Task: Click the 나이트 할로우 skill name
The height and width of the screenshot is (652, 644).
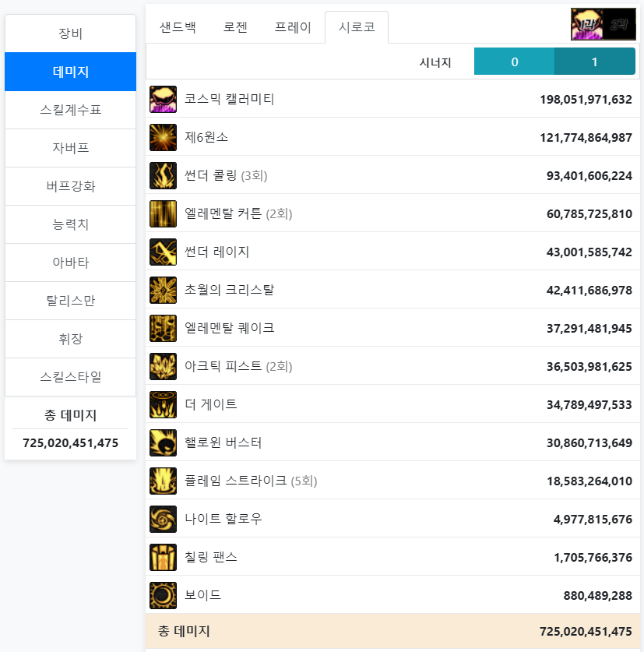Action: (x=223, y=519)
